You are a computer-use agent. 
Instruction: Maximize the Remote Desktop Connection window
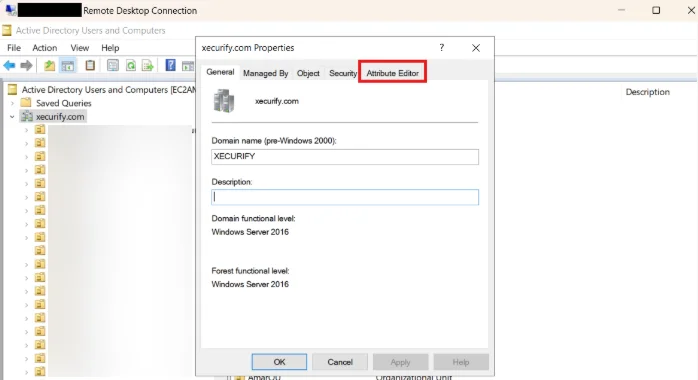[656, 10]
